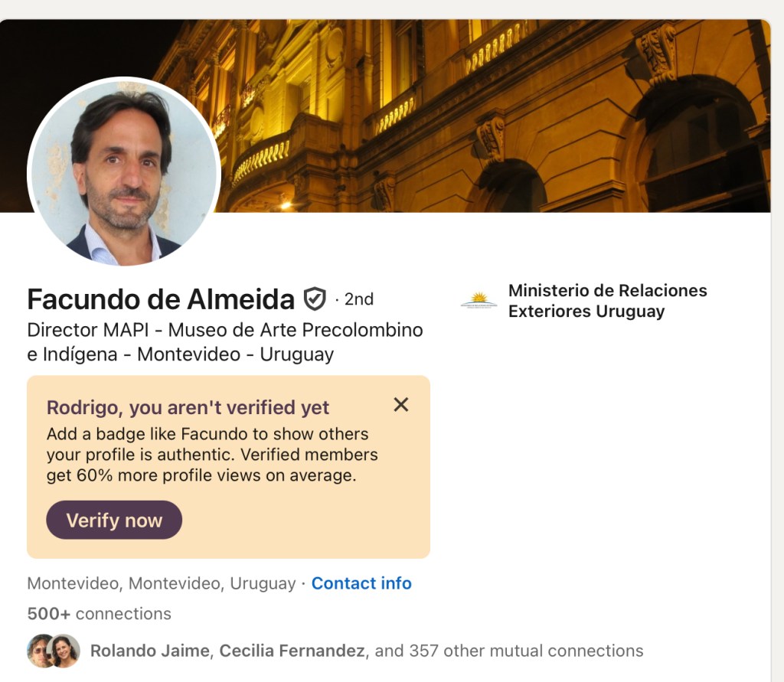
Task: Click the Ministerio de Relaciones Exteriores logo
Action: coord(479,301)
